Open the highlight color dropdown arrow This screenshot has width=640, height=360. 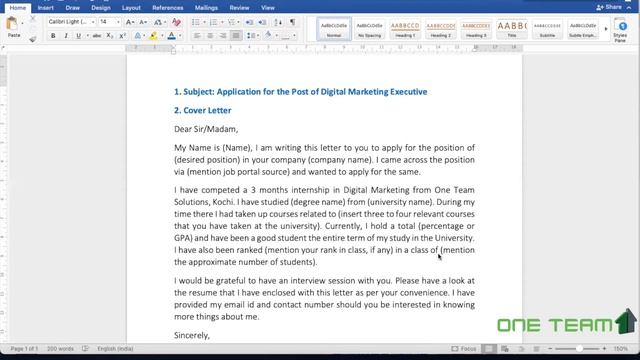[162, 36]
